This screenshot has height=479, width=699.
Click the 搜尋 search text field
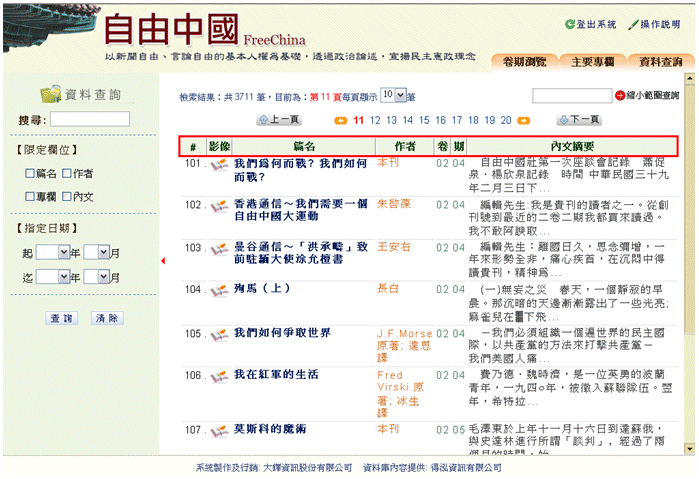[90, 119]
